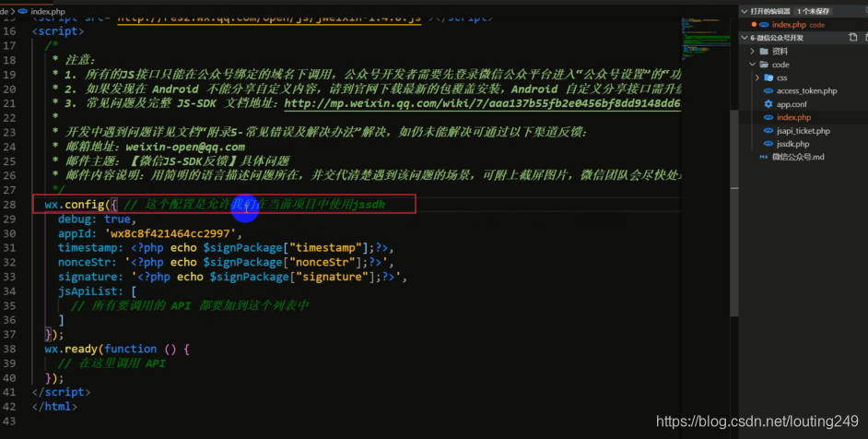Screen dimensions: 868x439
Task: Open index.php in the code folder tree
Action: [x=793, y=117]
